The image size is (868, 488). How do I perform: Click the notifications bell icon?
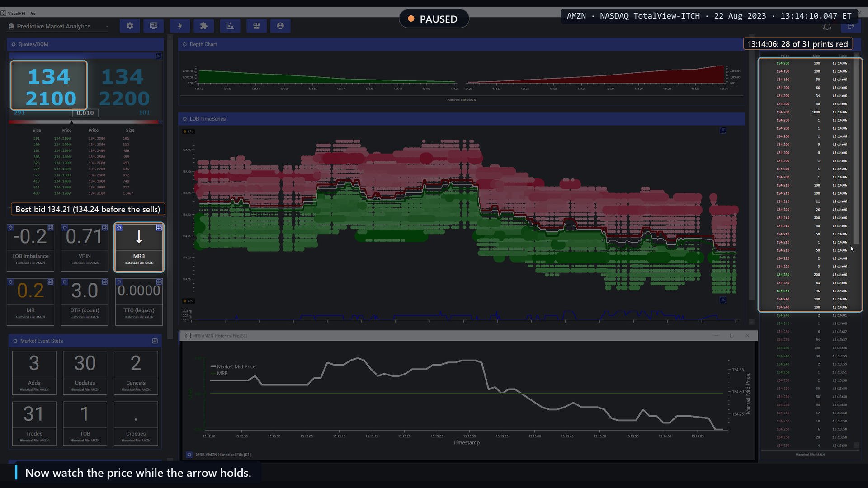[827, 27]
